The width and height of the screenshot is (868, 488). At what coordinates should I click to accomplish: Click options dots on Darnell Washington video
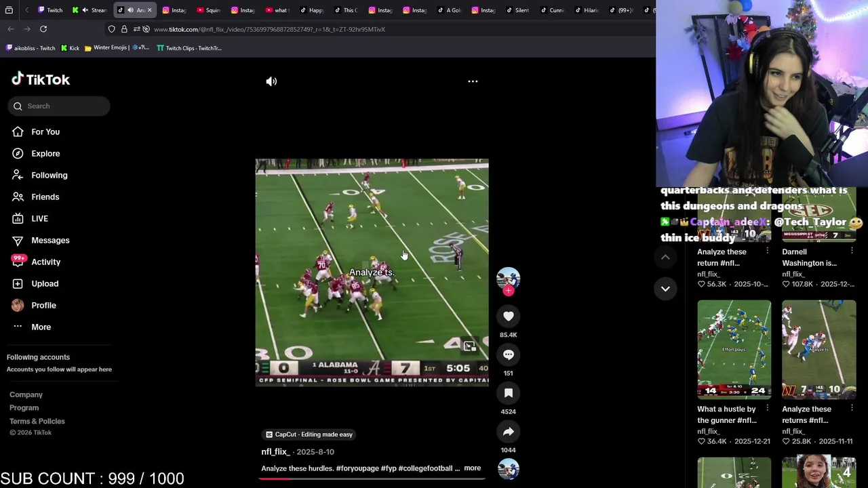click(x=852, y=251)
